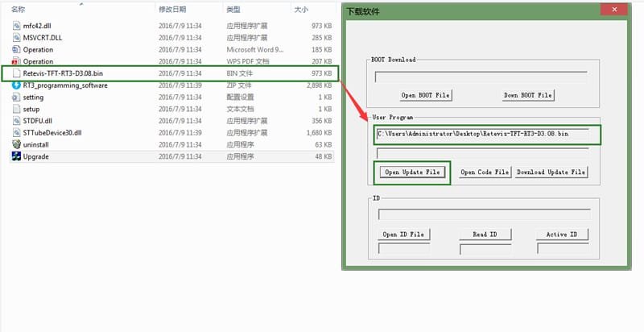Click the STTubeDevice30.dll file icon
644x332 pixels.
[x=16, y=133]
